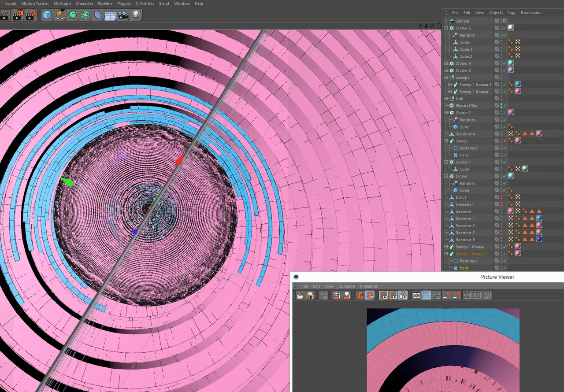Collapse the Cloner.2 tree node
Viewport: 564px width, 392px height.
(446, 113)
